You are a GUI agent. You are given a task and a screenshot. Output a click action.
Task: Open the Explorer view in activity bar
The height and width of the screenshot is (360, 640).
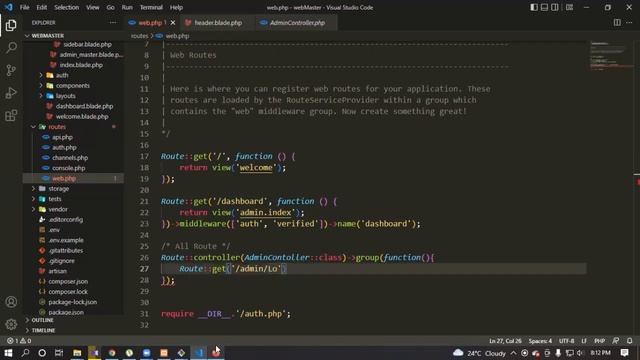click(x=11, y=25)
